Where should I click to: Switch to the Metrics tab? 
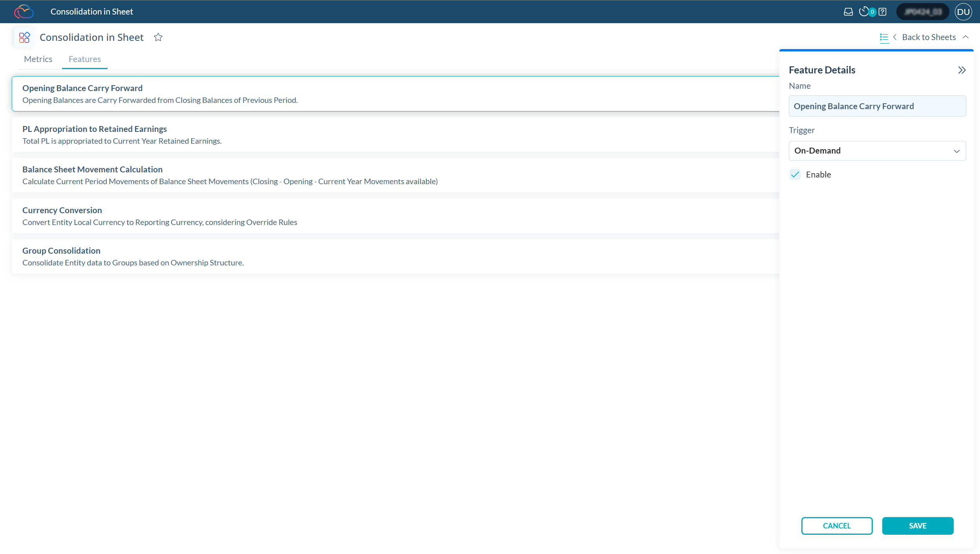coord(38,59)
